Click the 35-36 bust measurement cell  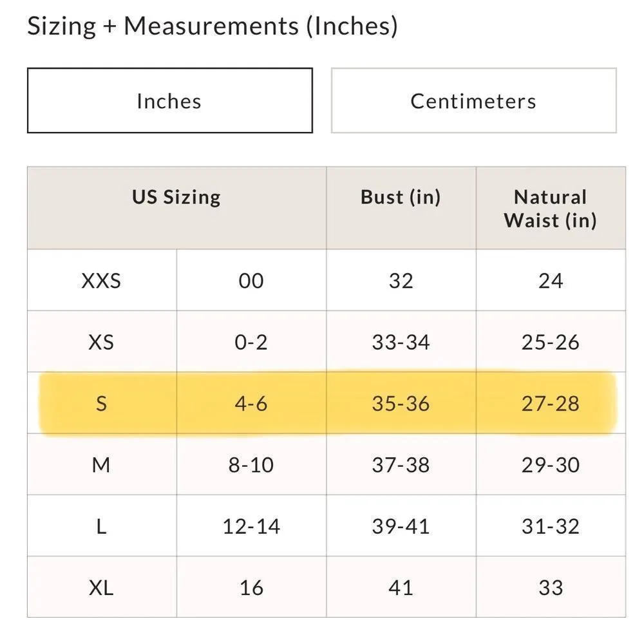[401, 404]
